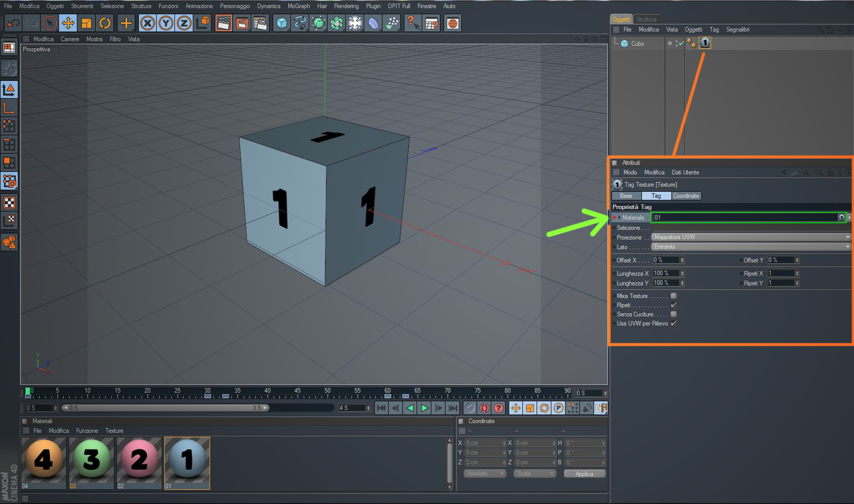The image size is (854, 504).
Task: Click the timeline preview range slider
Action: click(165, 408)
